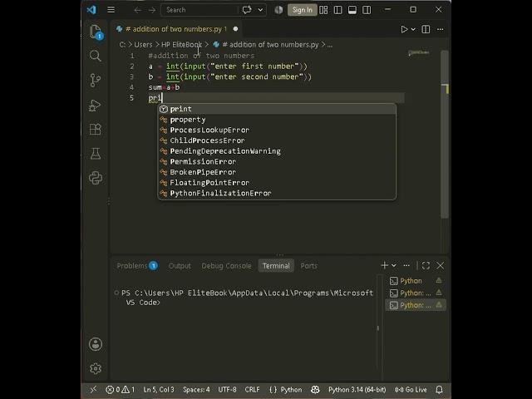Open errors and warnings status item
Screen dimensions: 532x399
120,390
